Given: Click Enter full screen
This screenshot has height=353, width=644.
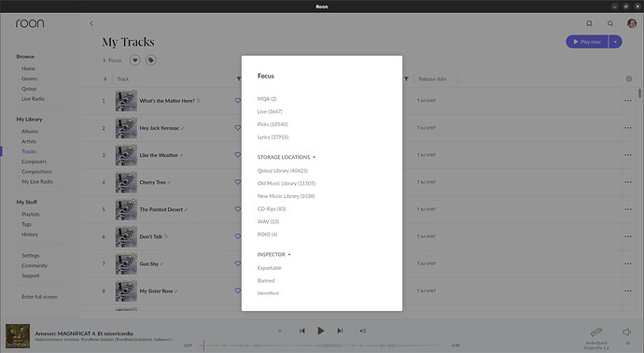Looking at the screenshot, I should (x=40, y=297).
